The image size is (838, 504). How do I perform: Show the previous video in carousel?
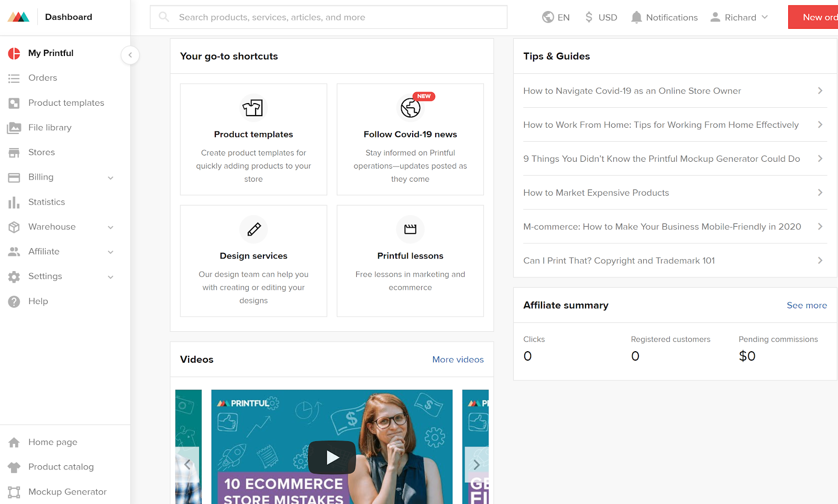coord(188,464)
